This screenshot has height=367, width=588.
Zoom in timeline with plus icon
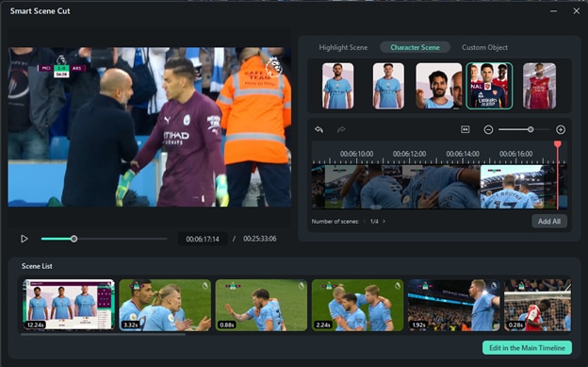[x=561, y=130]
